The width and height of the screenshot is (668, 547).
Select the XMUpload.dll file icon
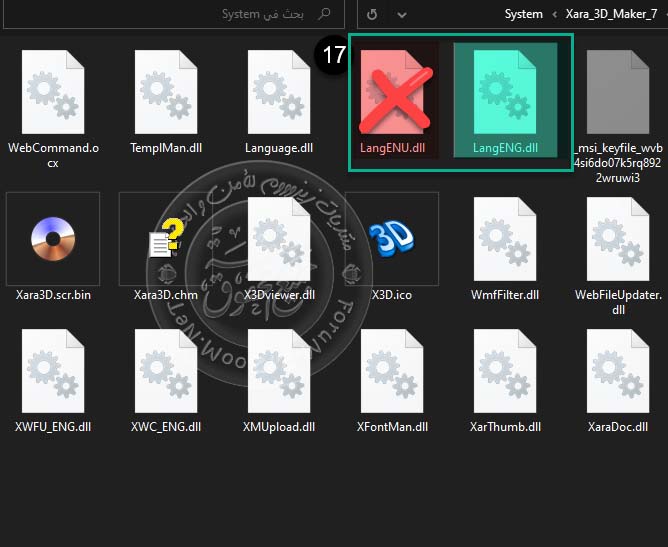pyautogui.click(x=279, y=371)
